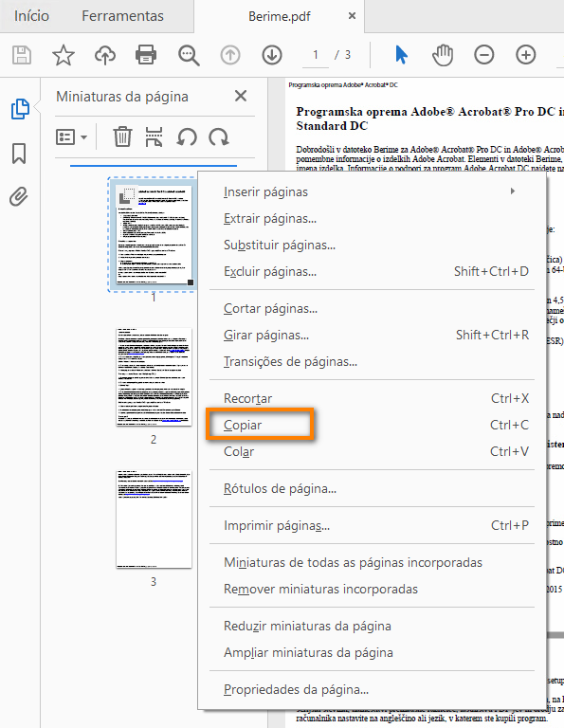Open Propriedades da página menu item
This screenshot has width=564, height=728.
pos(372,689)
